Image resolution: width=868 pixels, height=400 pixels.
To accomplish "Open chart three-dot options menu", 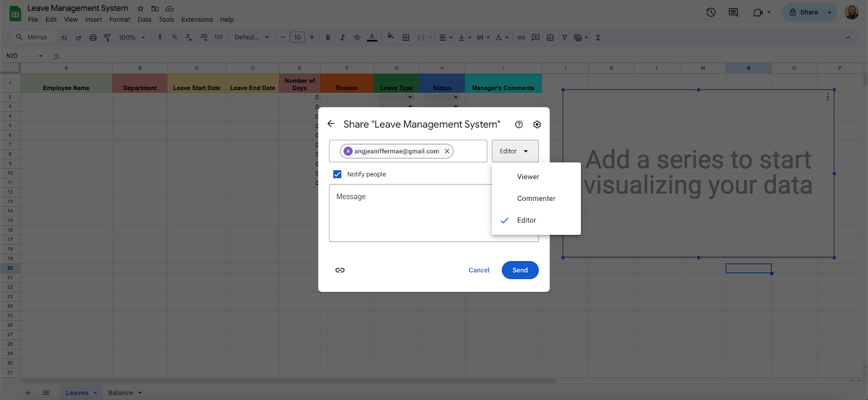I will point(827,97).
